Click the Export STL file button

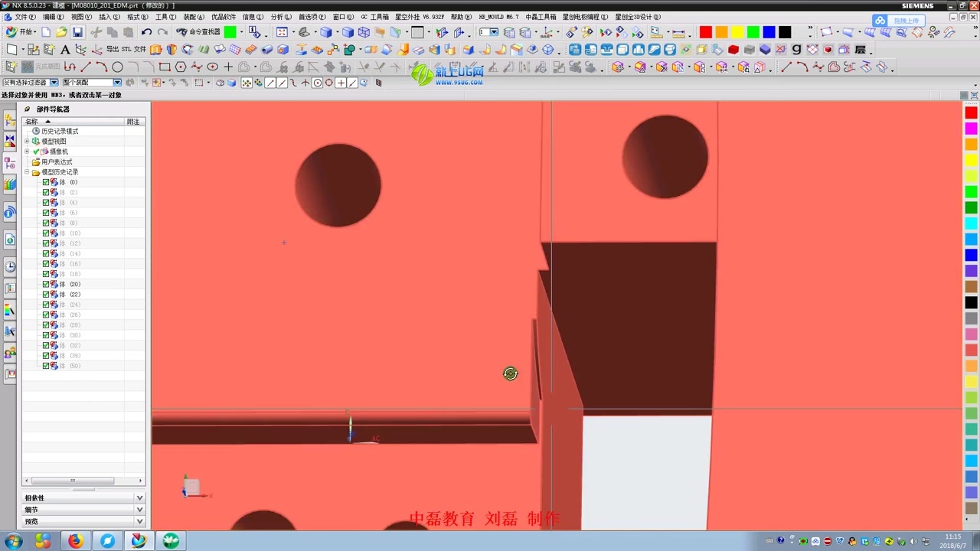[126, 50]
